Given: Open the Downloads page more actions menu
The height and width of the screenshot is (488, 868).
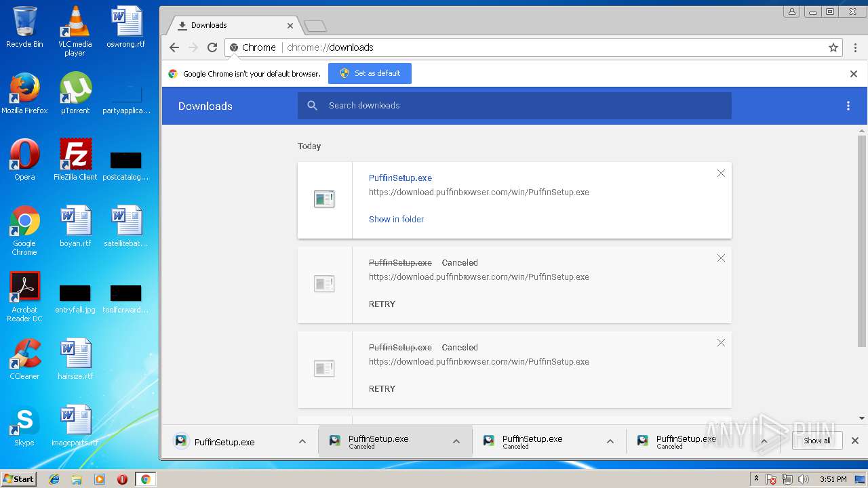Looking at the screenshot, I should click(848, 106).
